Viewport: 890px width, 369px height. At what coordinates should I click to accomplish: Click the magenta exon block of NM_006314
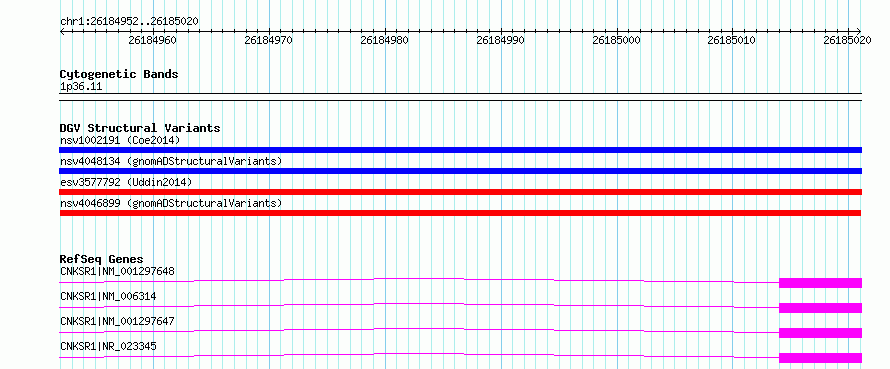pos(820,308)
